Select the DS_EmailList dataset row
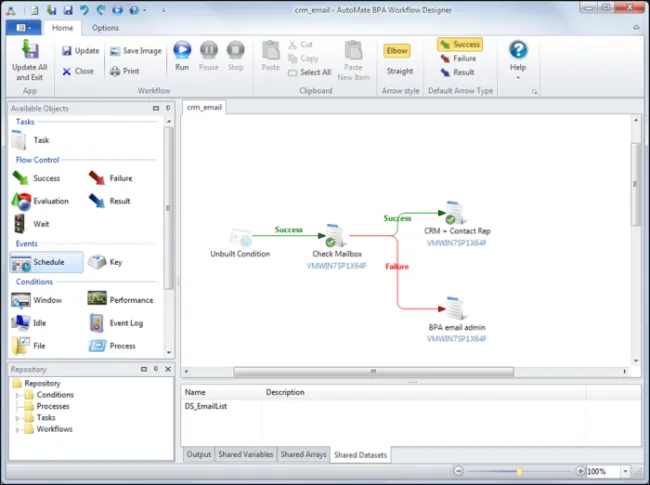Image resolution: width=650 pixels, height=485 pixels. tap(411, 406)
